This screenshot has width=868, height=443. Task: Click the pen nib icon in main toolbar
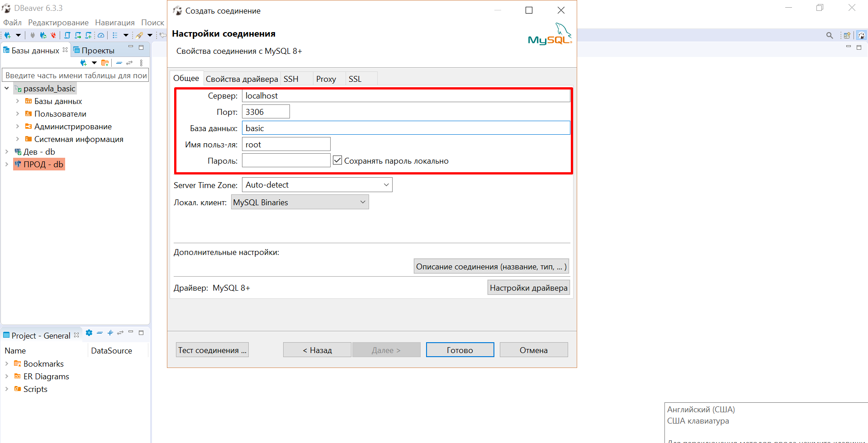(139, 35)
